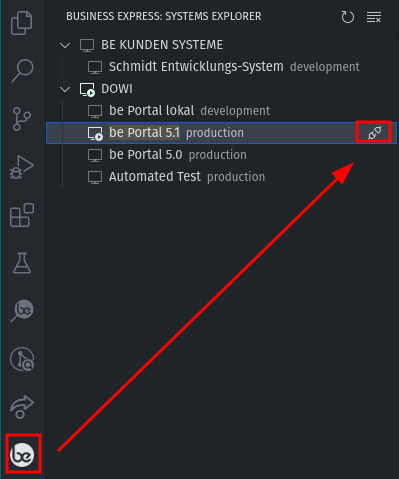Image resolution: width=399 pixels, height=479 pixels.
Task: Open the Extensions view
Action: [x=22, y=215]
